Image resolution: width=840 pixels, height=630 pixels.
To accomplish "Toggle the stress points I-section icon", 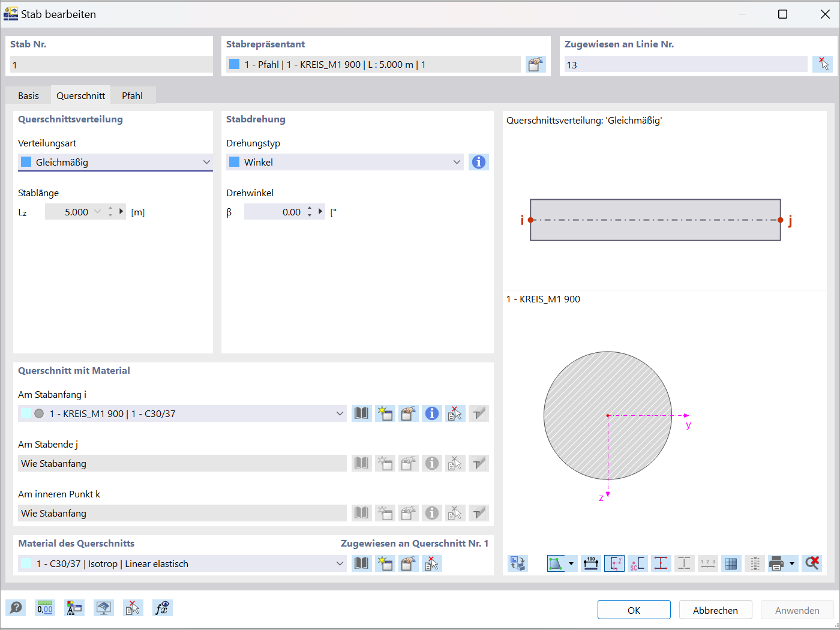I will tap(661, 563).
